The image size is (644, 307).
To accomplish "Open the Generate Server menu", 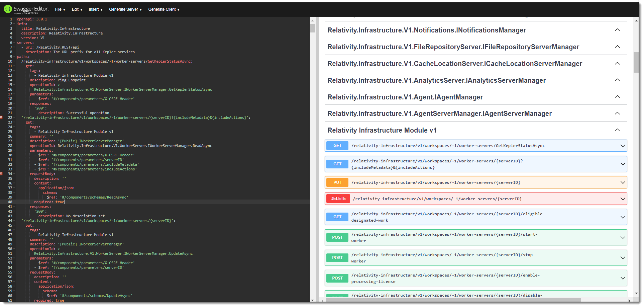I will 125,9.
